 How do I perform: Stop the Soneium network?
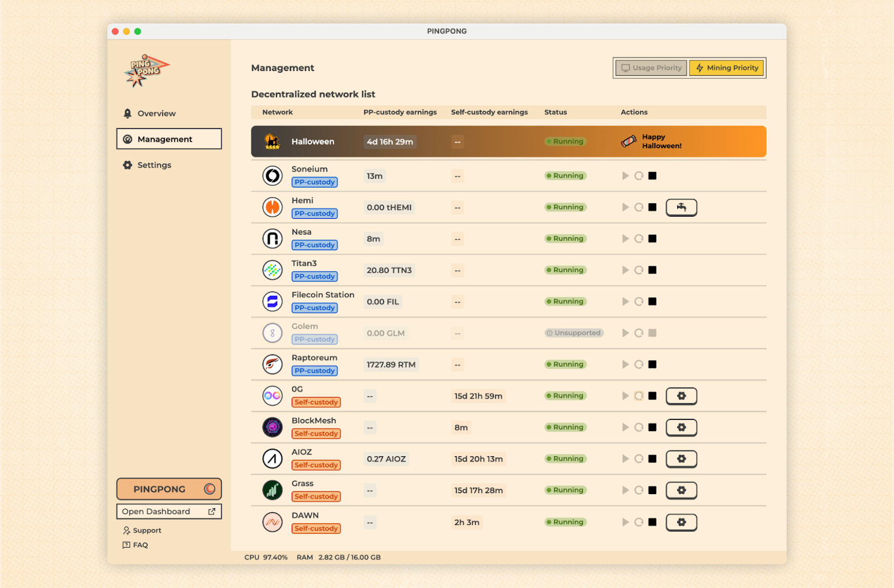coord(652,176)
